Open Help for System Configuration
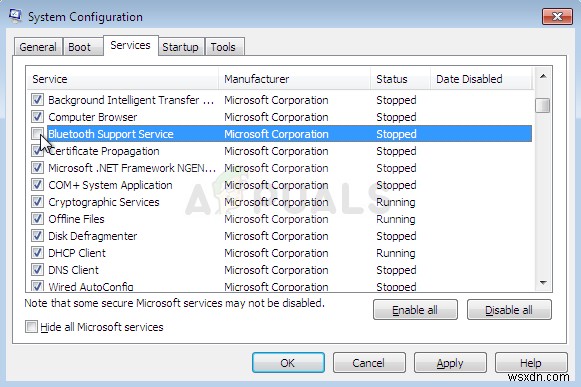This screenshot has width=581, height=387. [531, 363]
